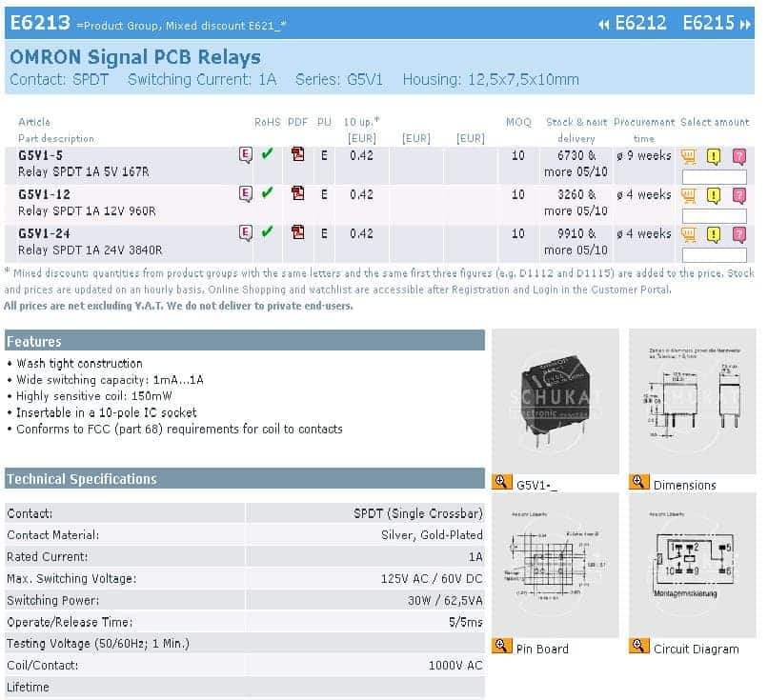
Task: Click the RoHS green checkmark for G5V1-5
Action: pyautogui.click(x=267, y=153)
